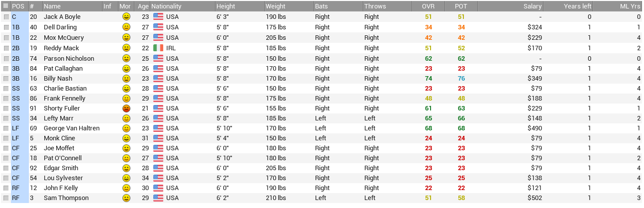Screen dimensions: 644x208
Task: Click the USA flag for Lou Sylvester
Action: coord(158,178)
